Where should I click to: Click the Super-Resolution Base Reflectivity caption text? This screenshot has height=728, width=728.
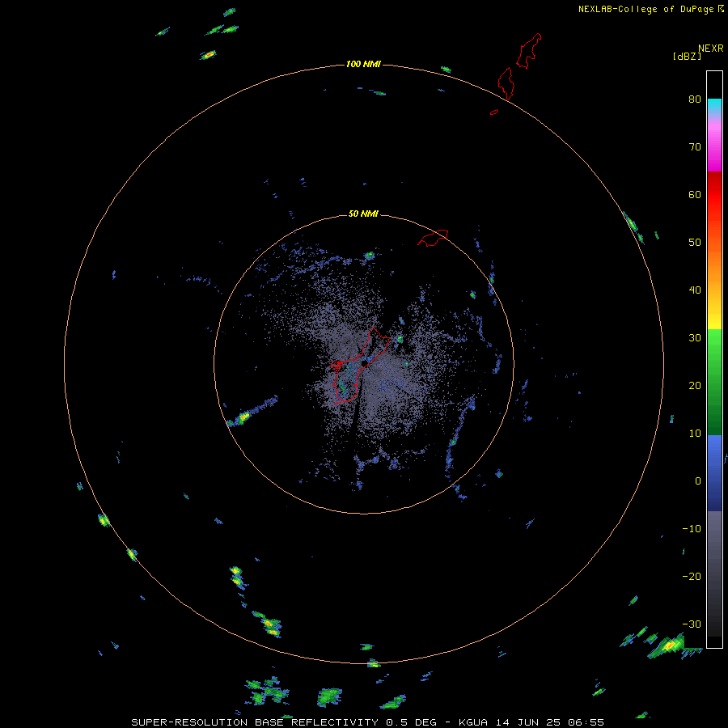pos(368,722)
